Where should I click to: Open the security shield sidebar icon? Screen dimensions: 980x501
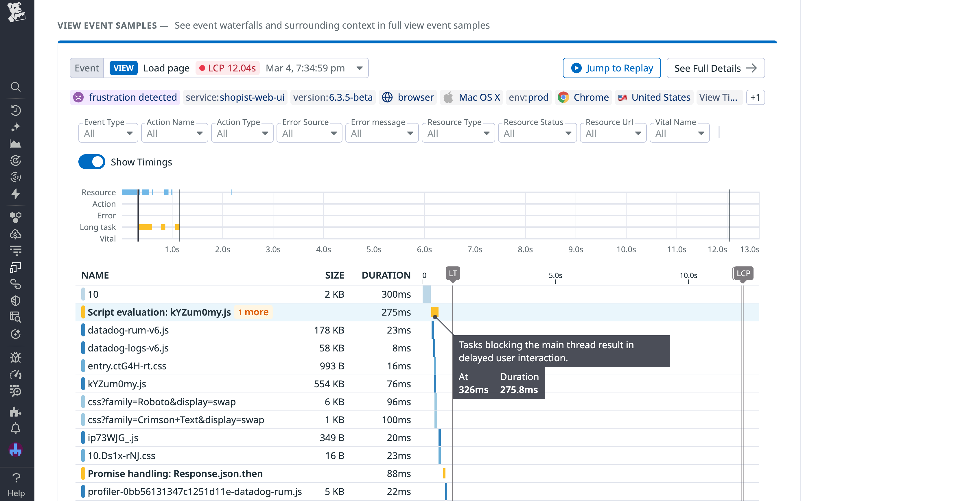click(x=16, y=301)
